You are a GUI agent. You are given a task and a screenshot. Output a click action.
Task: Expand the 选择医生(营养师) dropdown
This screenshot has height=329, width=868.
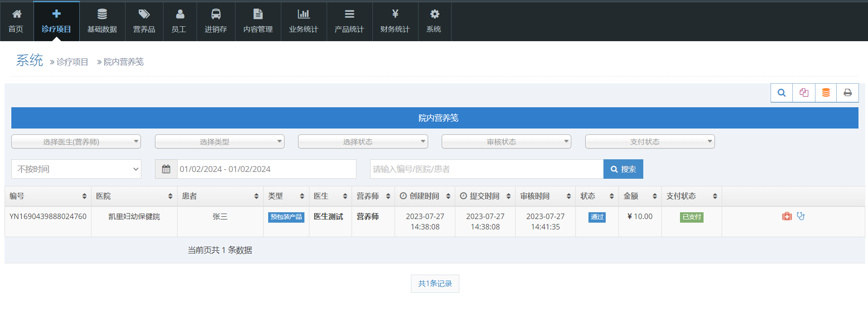click(76, 142)
